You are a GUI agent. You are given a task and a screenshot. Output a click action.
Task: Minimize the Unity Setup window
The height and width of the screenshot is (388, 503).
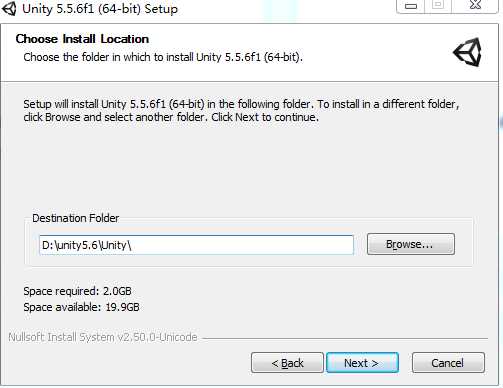click(411, 6)
